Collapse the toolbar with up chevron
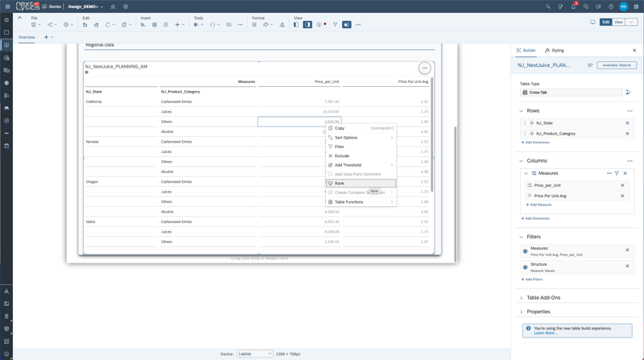Screen dimensions: 644x360 tap(19, 18)
